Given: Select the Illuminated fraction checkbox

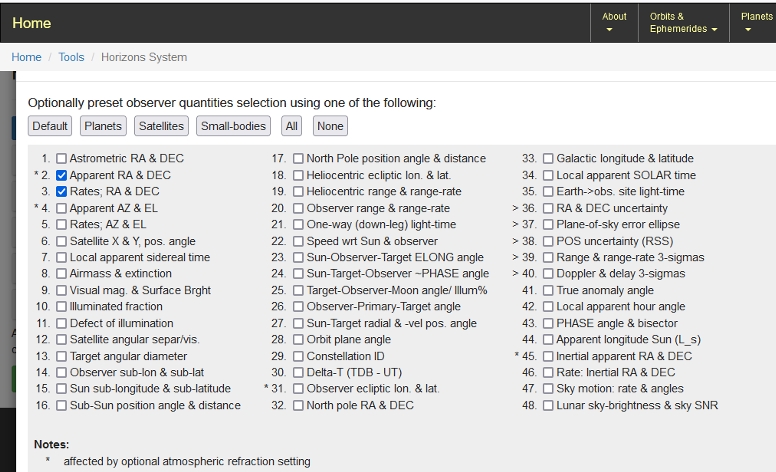Looking at the screenshot, I should click(x=62, y=307).
